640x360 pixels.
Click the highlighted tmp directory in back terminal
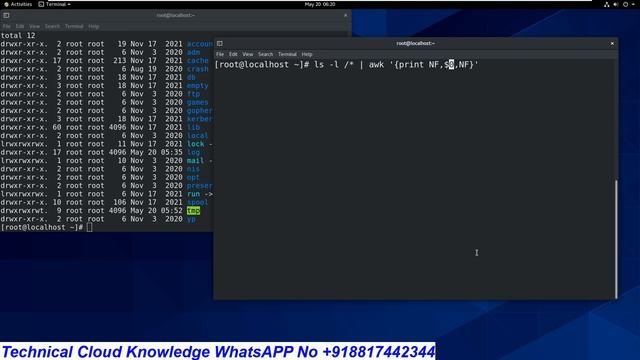tap(193, 211)
